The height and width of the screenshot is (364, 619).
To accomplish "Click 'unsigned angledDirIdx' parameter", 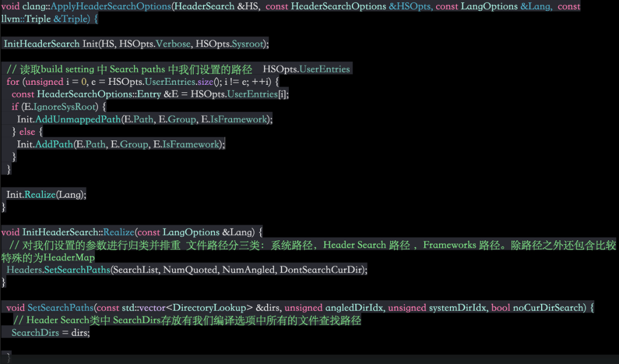I will click(x=334, y=308).
